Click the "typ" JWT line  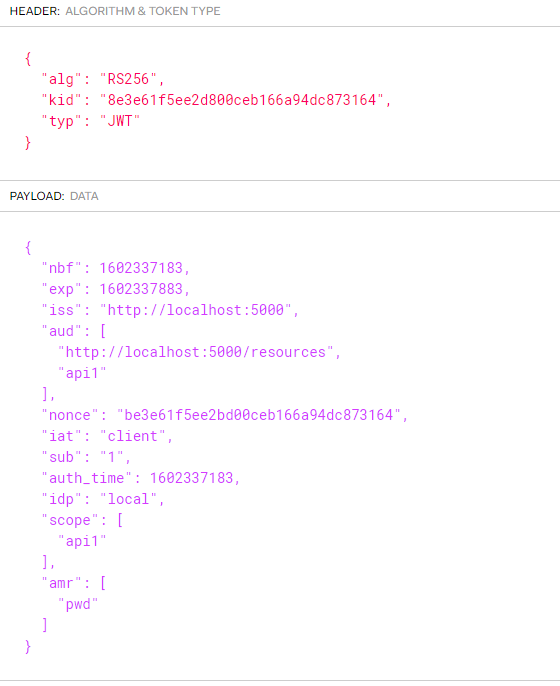(91, 121)
